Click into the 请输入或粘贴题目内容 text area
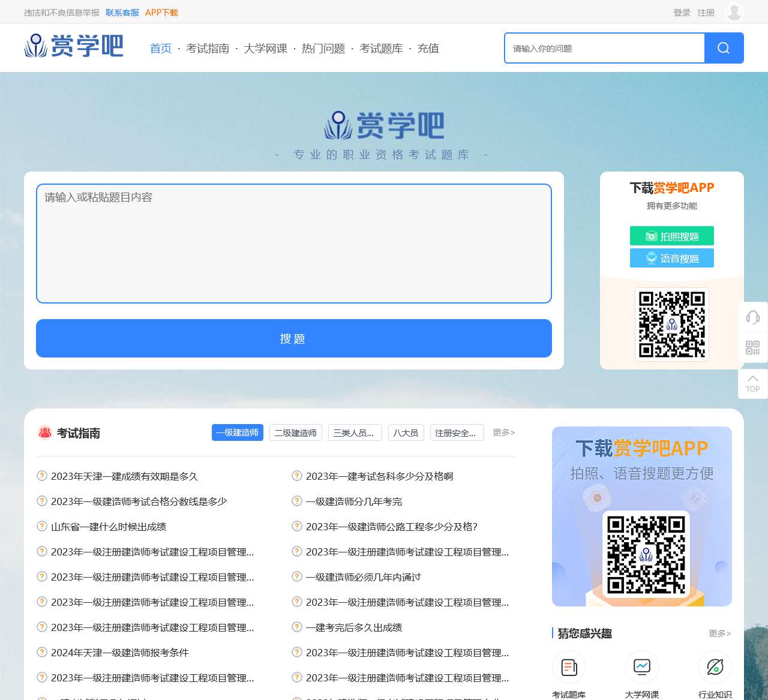 pyautogui.click(x=294, y=244)
